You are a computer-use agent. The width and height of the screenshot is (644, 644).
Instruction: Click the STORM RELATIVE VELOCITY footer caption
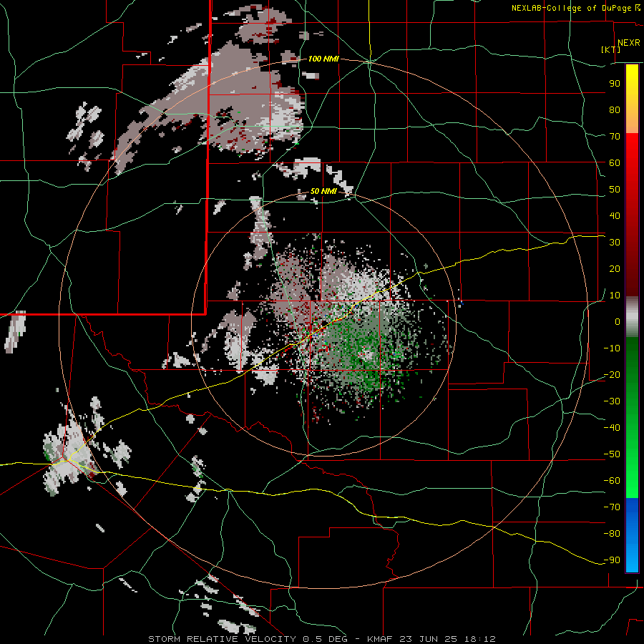(321, 639)
